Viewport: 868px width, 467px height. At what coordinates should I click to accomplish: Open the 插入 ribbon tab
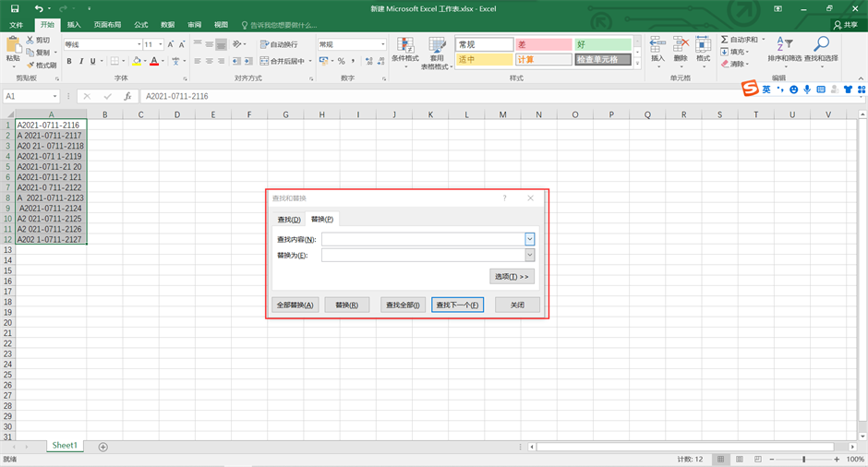pos(74,25)
